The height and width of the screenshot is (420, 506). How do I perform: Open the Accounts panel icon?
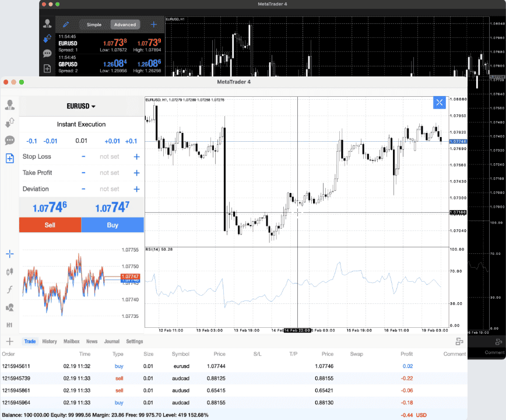(x=9, y=104)
